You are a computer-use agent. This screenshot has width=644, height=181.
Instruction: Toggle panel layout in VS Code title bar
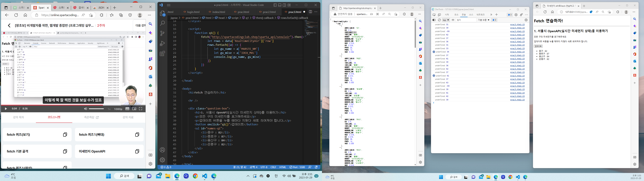[x=280, y=5]
